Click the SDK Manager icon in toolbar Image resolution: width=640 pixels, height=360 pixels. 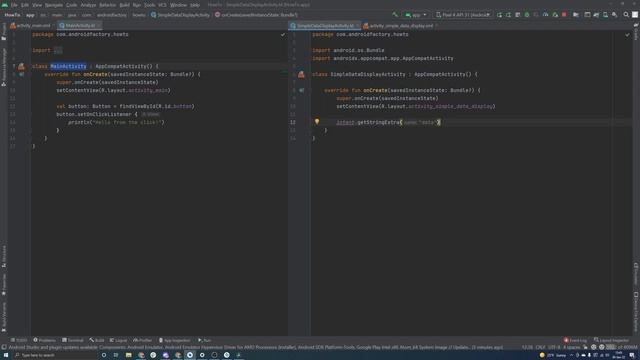[614, 15]
